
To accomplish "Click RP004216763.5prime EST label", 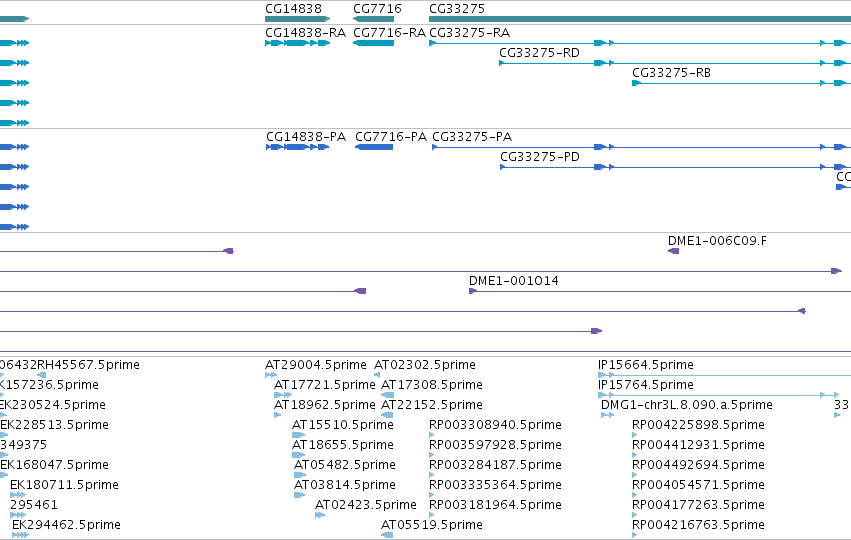I will tap(698, 525).
